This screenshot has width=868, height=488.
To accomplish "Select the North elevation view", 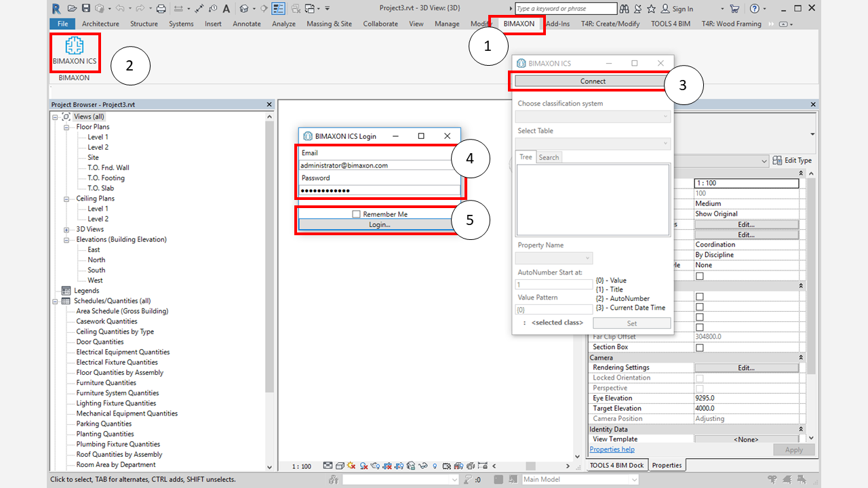I will [x=96, y=260].
